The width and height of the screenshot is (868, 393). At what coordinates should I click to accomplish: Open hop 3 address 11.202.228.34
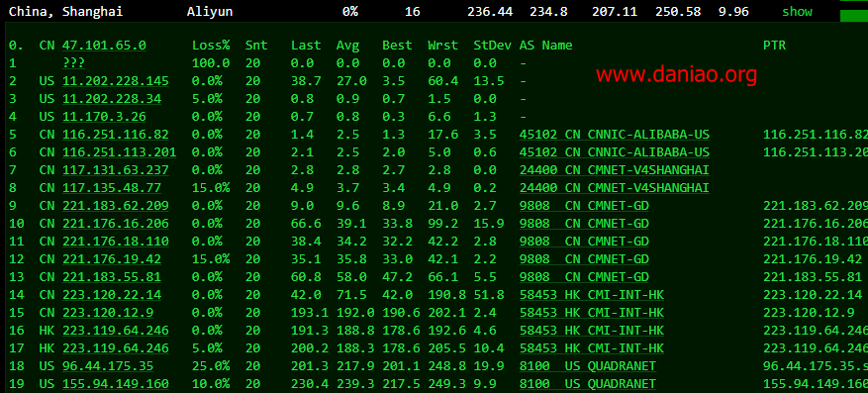(112, 99)
